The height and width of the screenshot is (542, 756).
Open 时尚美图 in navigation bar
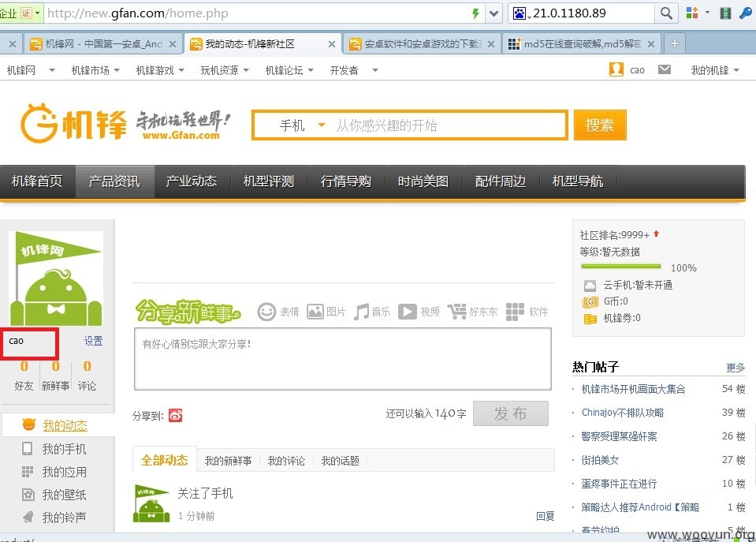point(423,181)
